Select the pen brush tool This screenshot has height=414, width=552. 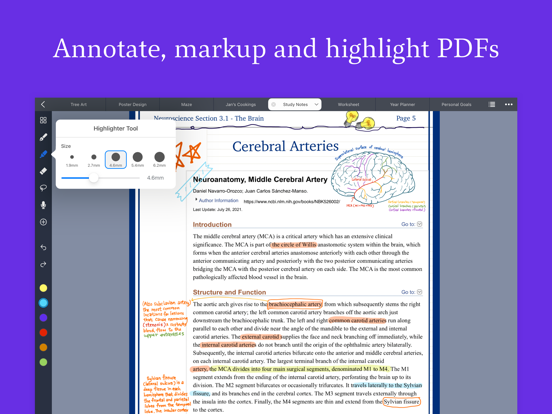(43, 137)
